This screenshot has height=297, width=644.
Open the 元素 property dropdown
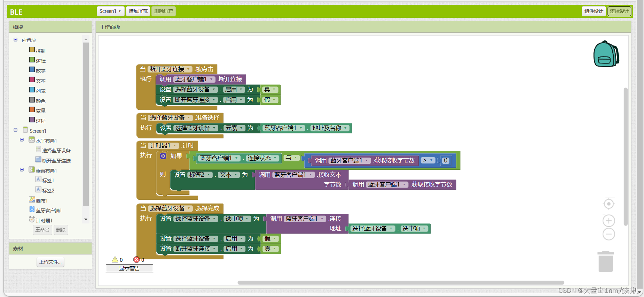coord(234,128)
